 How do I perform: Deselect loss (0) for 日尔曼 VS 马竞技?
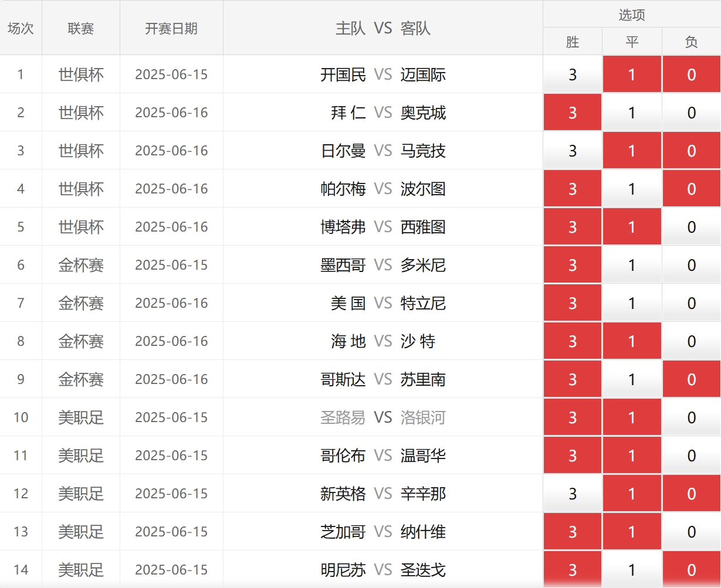pyautogui.click(x=692, y=151)
